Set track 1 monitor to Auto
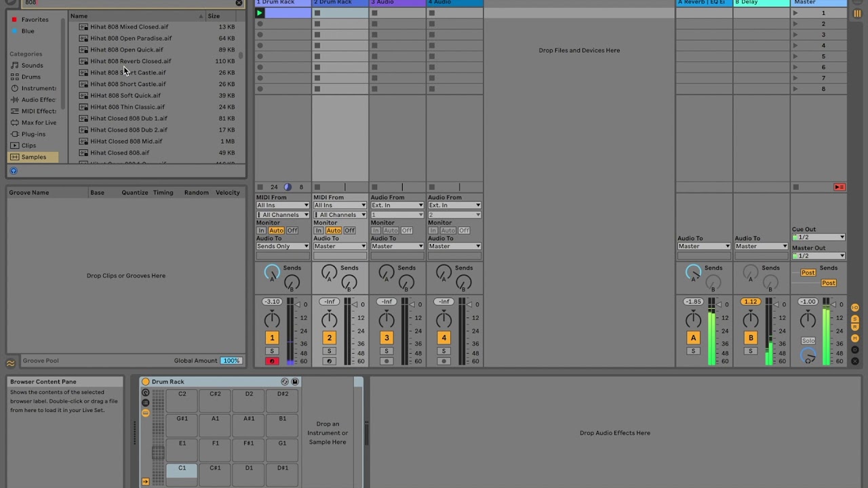 pyautogui.click(x=276, y=230)
